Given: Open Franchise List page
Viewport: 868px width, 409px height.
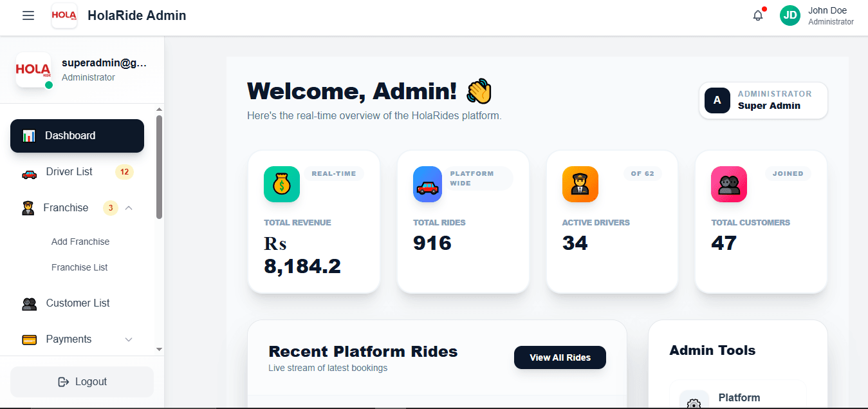Looking at the screenshot, I should coord(80,267).
